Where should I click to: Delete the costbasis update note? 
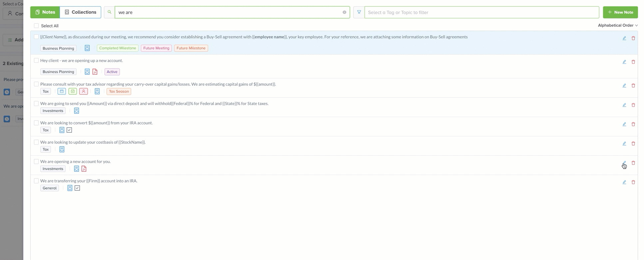[x=633, y=144]
